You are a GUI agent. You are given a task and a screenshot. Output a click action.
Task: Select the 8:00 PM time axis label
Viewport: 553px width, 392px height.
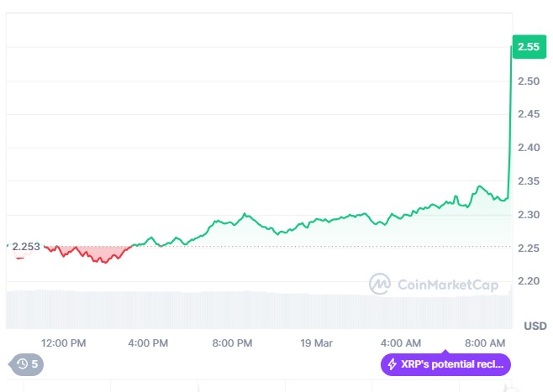click(x=232, y=342)
